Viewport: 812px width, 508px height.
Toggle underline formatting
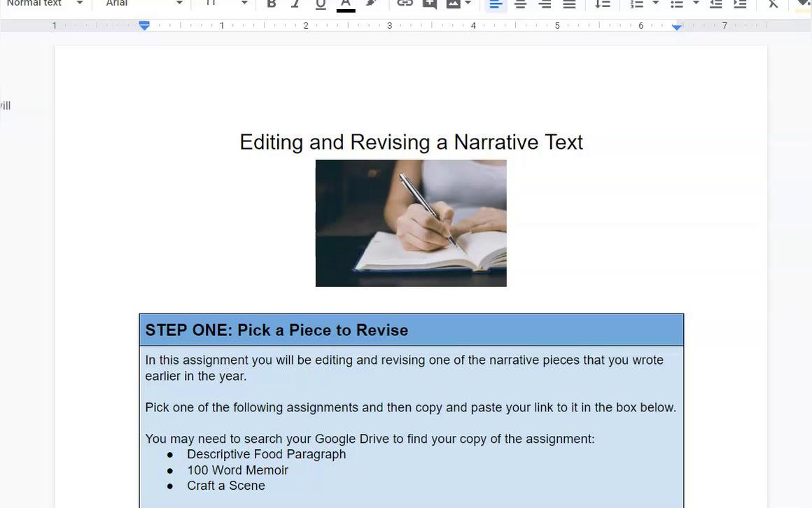(x=321, y=4)
